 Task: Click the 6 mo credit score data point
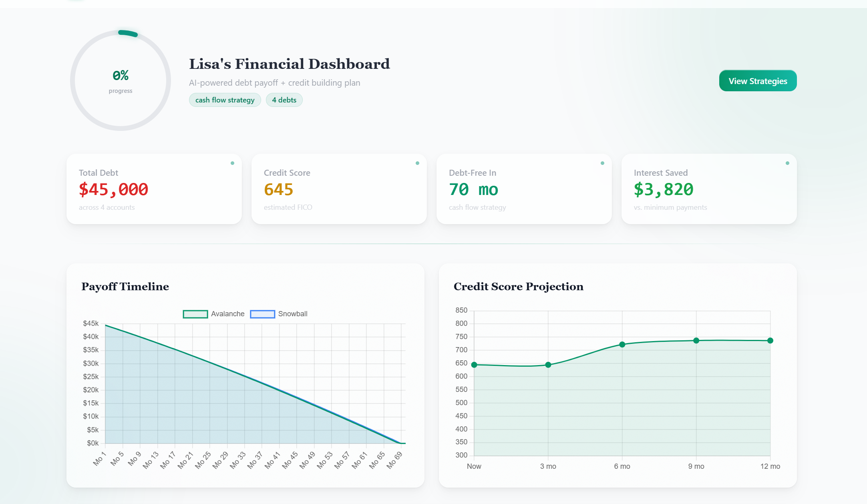tap(622, 345)
